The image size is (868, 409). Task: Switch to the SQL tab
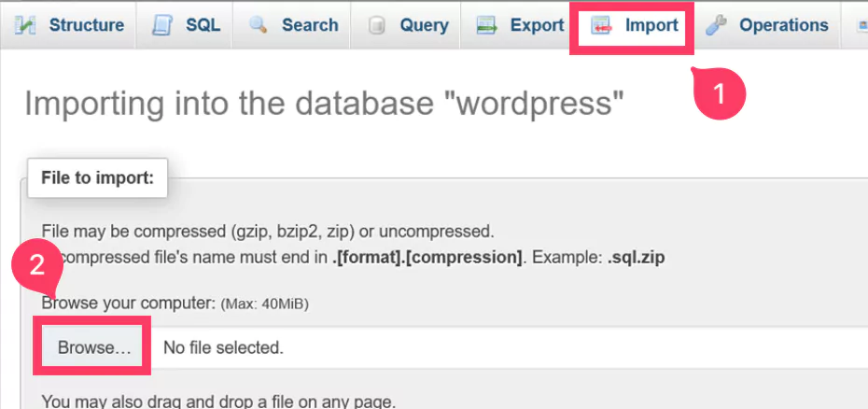(x=185, y=25)
